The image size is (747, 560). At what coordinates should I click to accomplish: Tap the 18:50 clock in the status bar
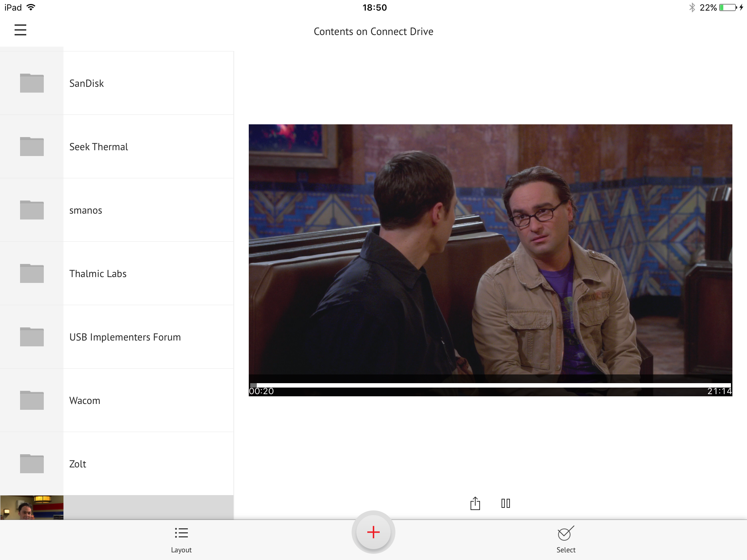point(375,8)
